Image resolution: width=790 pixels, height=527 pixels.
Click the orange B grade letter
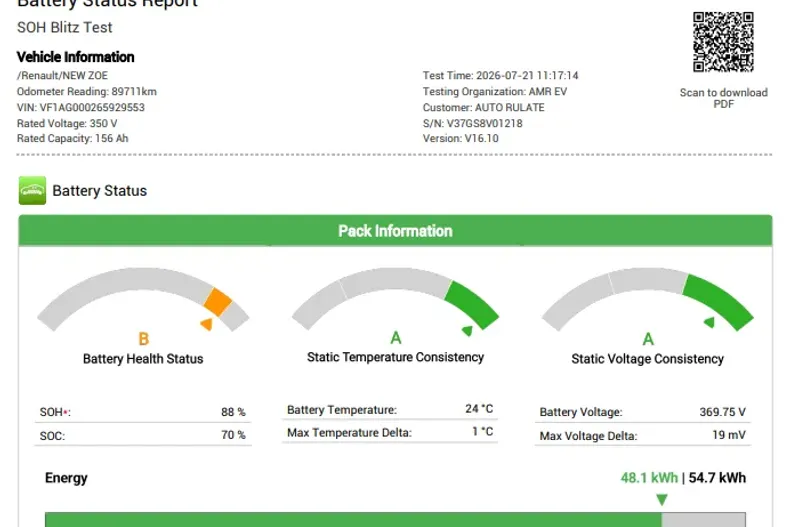(144, 339)
